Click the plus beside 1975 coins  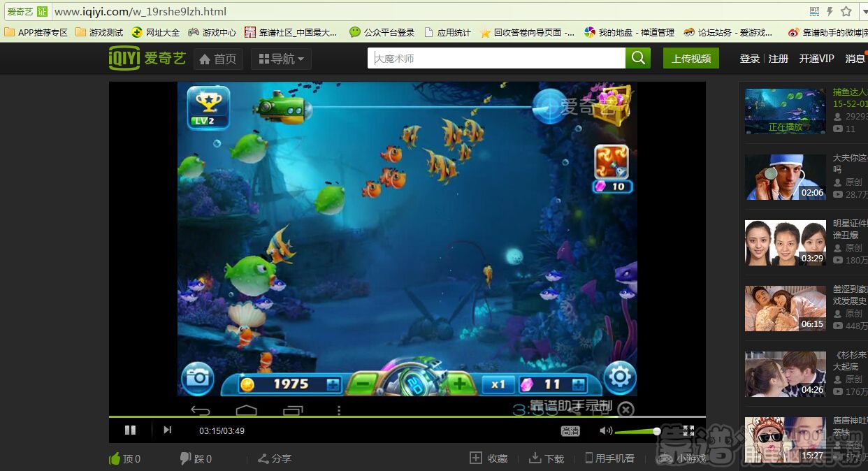(333, 384)
